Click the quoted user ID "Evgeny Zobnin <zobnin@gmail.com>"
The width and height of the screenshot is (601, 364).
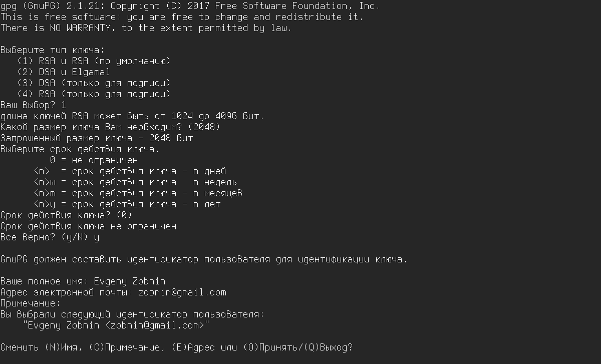(x=116, y=325)
